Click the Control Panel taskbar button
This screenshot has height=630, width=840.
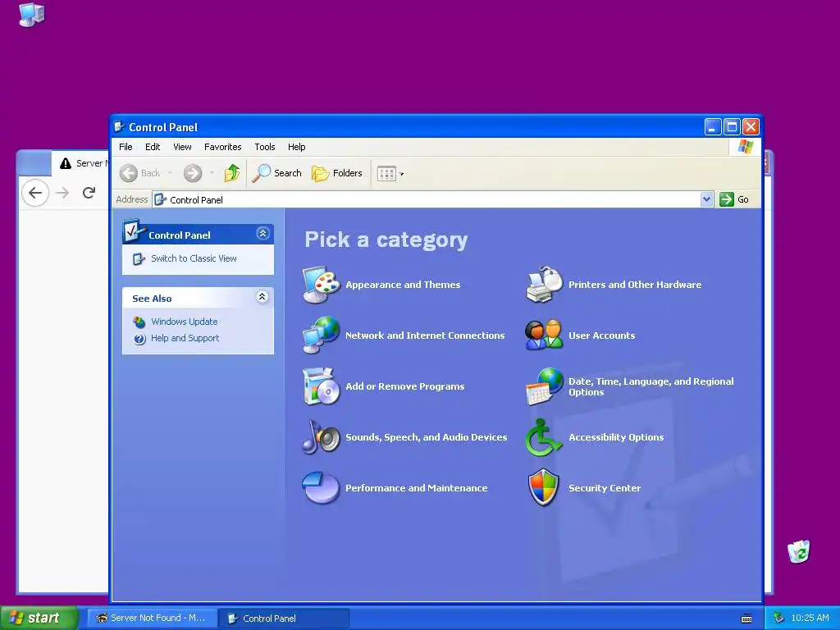click(x=284, y=619)
